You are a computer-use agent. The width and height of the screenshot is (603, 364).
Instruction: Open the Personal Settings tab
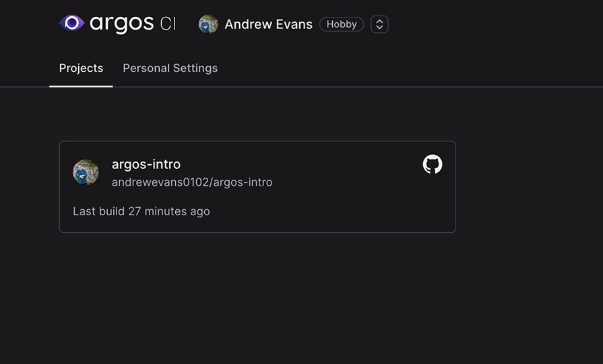tap(170, 68)
